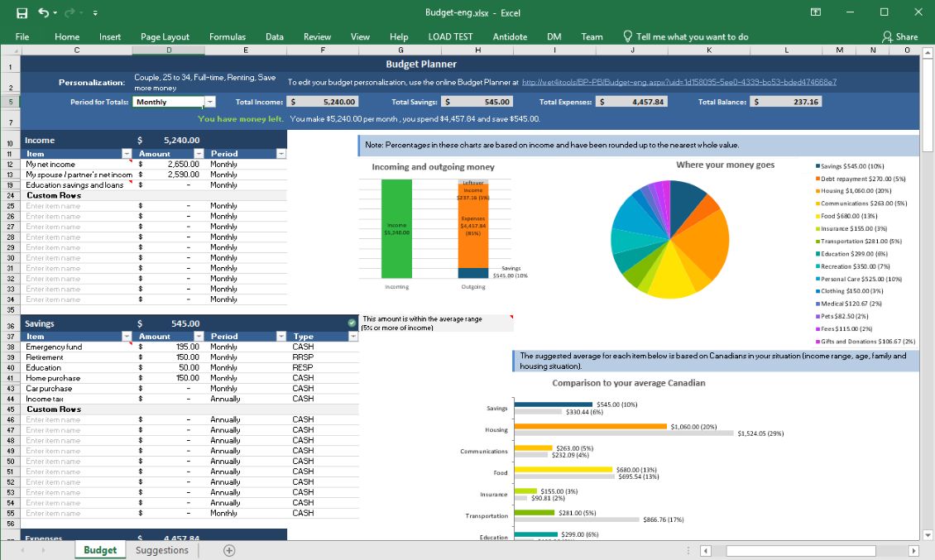935x560 pixels.
Task: Select the Budget sheet tab
Action: 99,550
